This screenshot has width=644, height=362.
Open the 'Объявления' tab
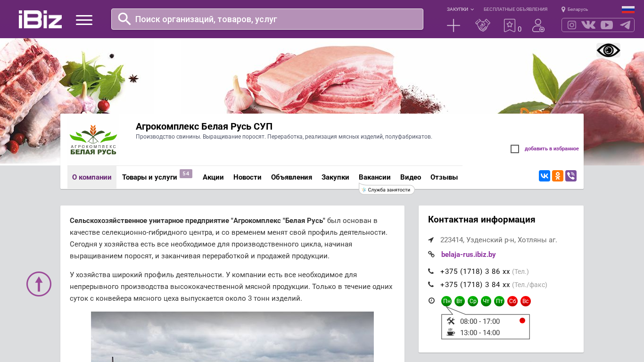(291, 177)
